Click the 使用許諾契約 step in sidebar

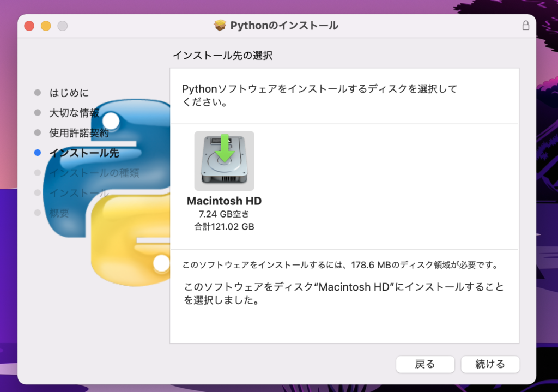click(x=79, y=133)
